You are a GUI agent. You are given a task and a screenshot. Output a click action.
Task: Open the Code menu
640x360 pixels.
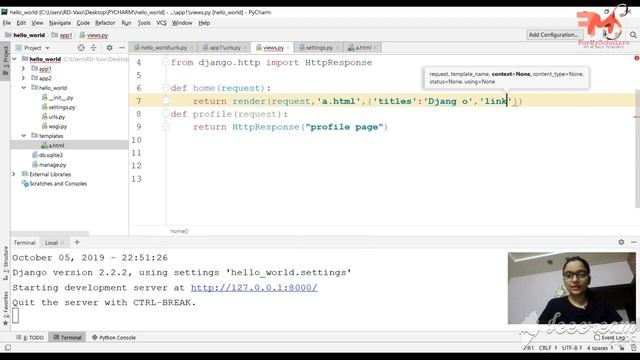tap(83, 23)
